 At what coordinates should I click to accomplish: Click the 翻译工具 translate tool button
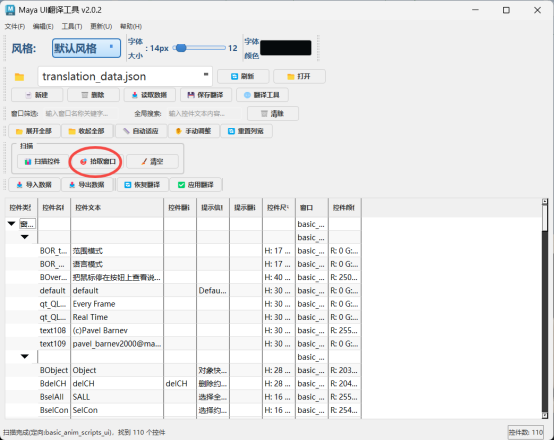[x=262, y=95]
